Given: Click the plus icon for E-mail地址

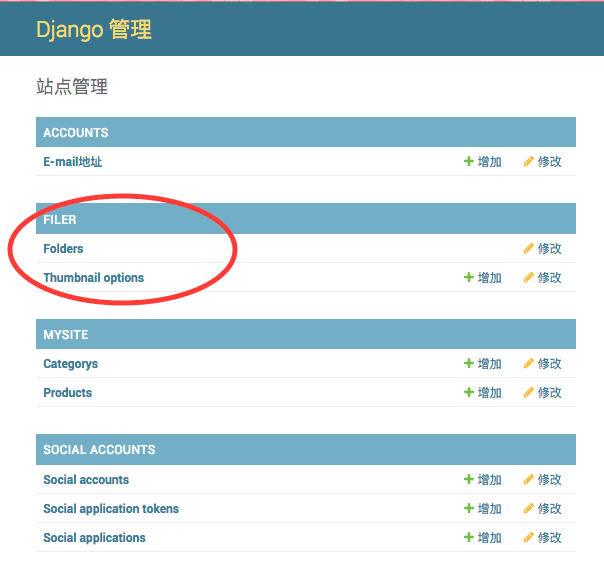Looking at the screenshot, I should (x=468, y=161).
